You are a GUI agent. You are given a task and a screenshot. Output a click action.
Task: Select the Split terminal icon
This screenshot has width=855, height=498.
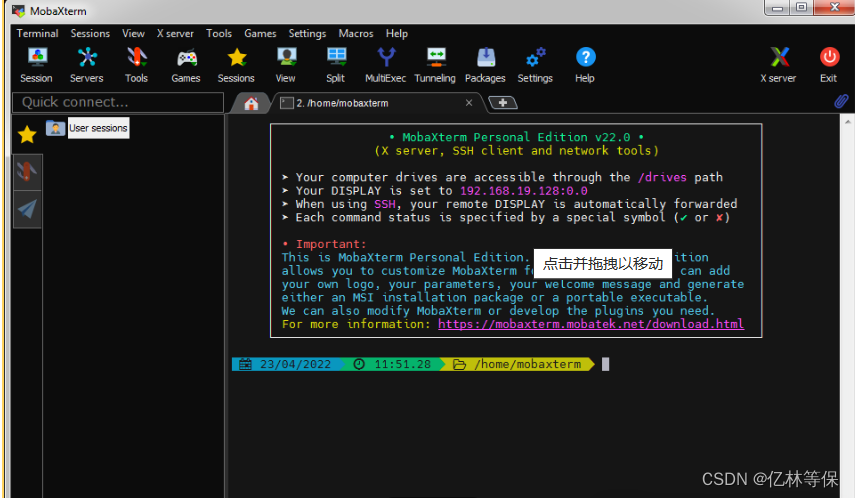point(336,65)
